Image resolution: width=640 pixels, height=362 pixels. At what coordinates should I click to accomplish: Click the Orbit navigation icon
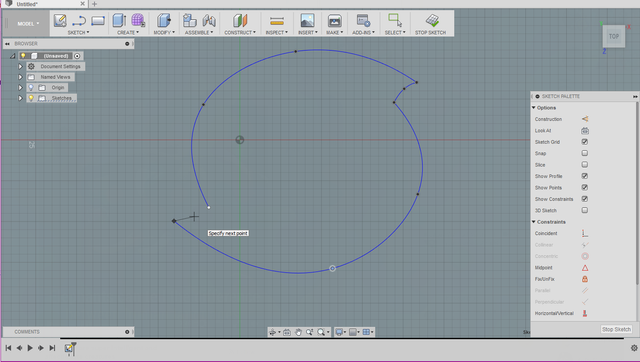coord(273,332)
